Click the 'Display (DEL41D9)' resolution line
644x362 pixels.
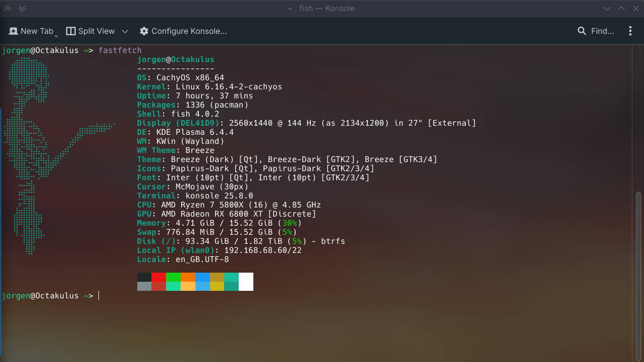click(x=306, y=123)
